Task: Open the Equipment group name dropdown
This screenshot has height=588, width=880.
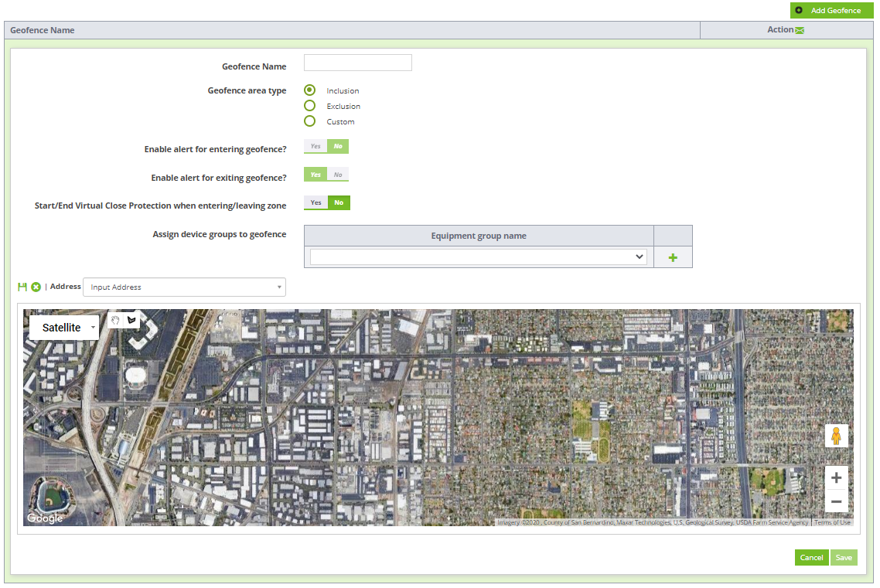Action: (477, 256)
